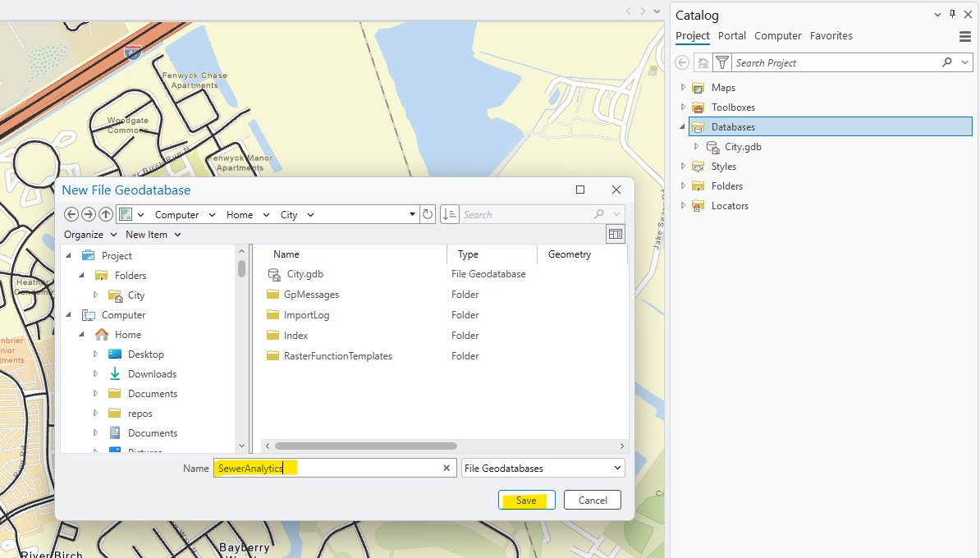
Task: Switch to the Computer tab in Catalog
Action: [777, 35]
